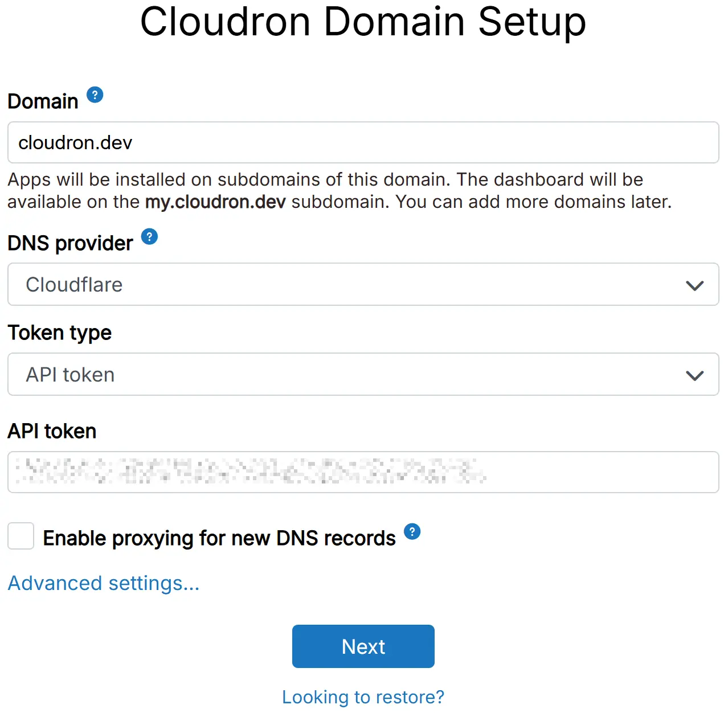Tick the Enable proxying checkbox
Viewport: 728px width, 713px height.
pyautogui.click(x=21, y=536)
